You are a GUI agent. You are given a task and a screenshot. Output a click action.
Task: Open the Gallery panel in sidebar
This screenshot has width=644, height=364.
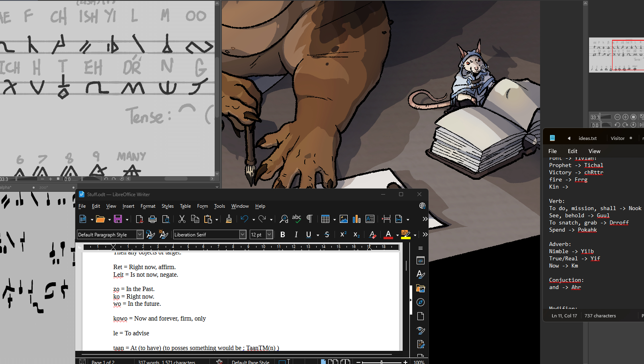(421, 288)
